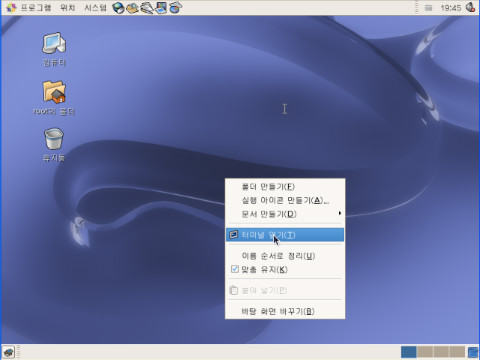
Task: Launch the mail client icon in top panel
Action: point(132,7)
